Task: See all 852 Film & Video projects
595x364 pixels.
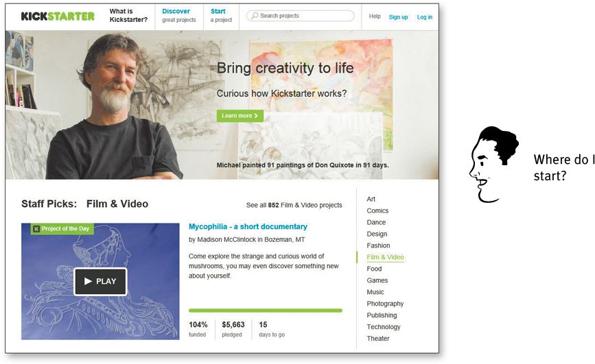Action: point(294,205)
